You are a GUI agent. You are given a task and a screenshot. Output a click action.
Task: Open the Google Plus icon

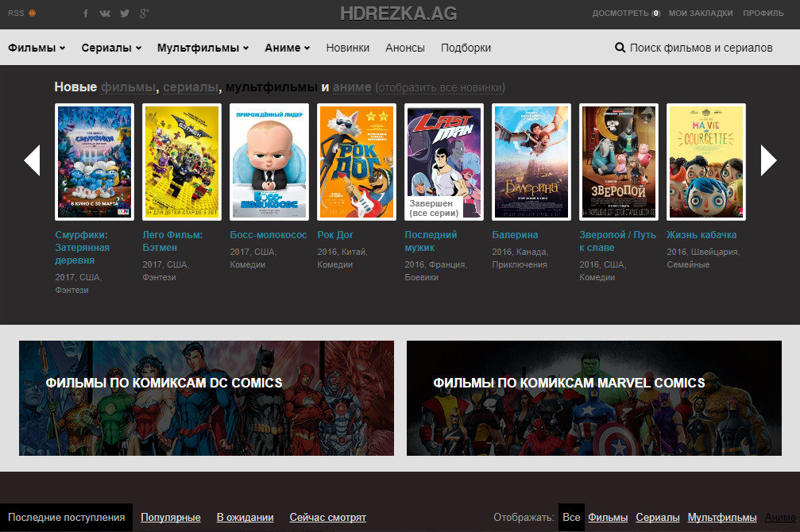145,13
